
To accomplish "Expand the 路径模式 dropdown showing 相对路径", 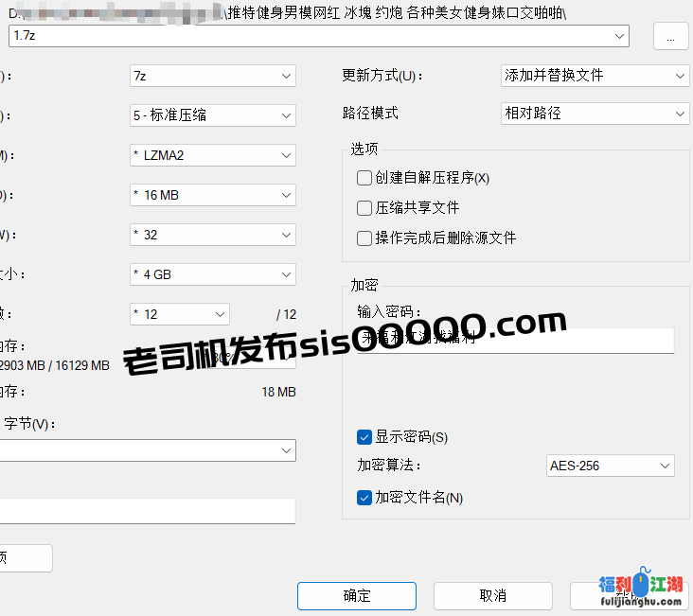I will coord(680,114).
